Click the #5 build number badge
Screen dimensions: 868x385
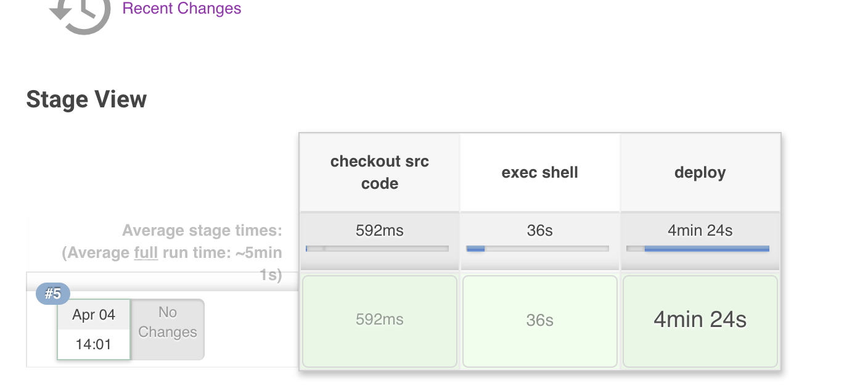(53, 294)
